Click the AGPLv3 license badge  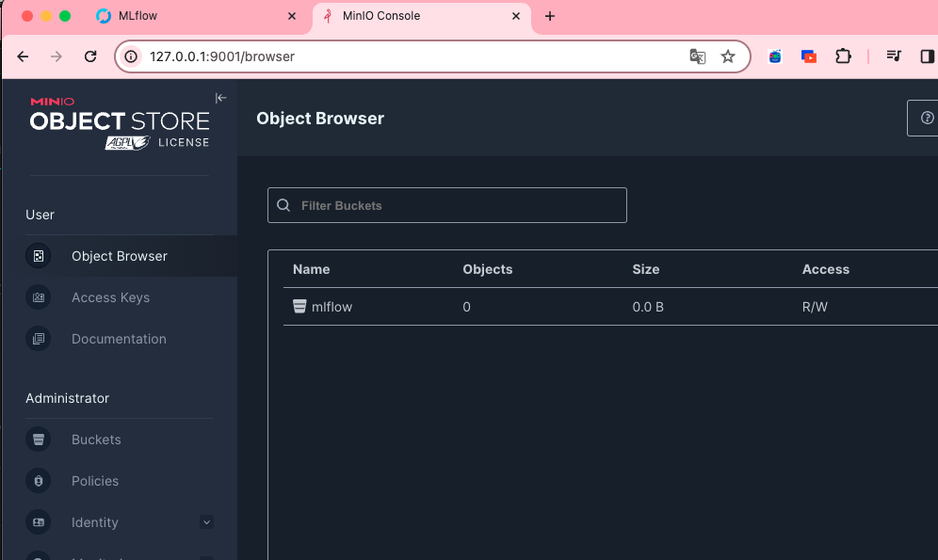pos(127,143)
